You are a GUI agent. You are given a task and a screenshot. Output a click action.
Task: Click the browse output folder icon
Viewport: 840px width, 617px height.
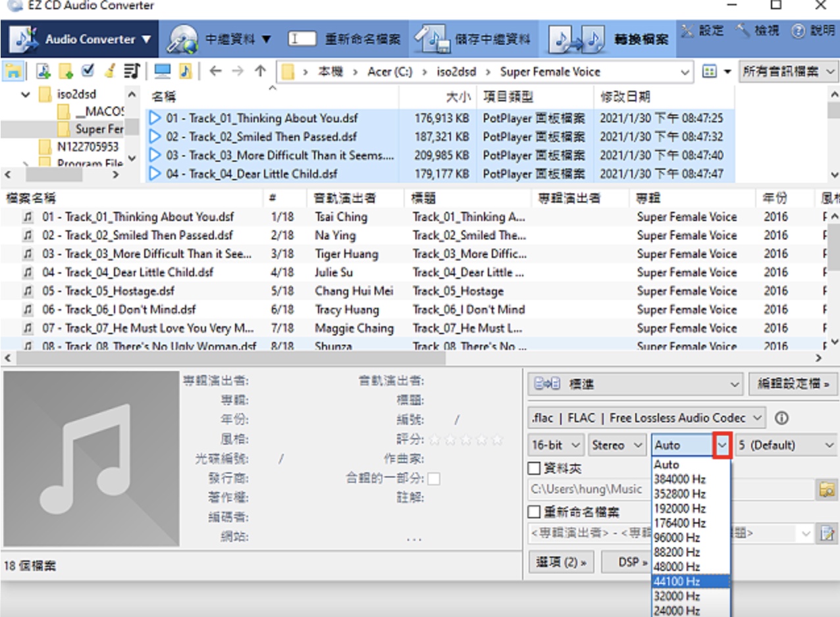[x=826, y=489]
